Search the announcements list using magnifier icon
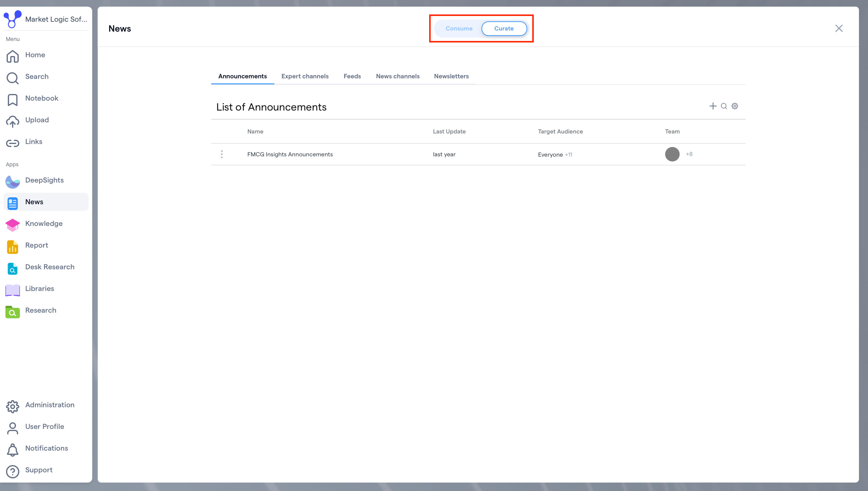 click(x=724, y=106)
